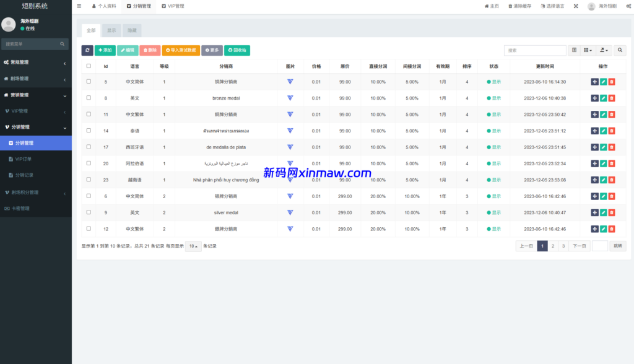Click the magnifier search icon beside the column tools

click(x=619, y=50)
